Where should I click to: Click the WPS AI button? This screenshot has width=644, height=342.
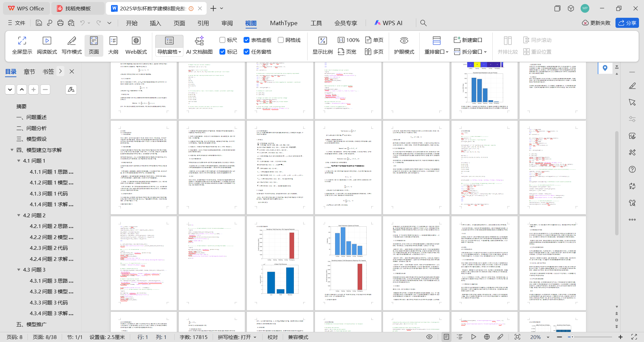tap(388, 23)
